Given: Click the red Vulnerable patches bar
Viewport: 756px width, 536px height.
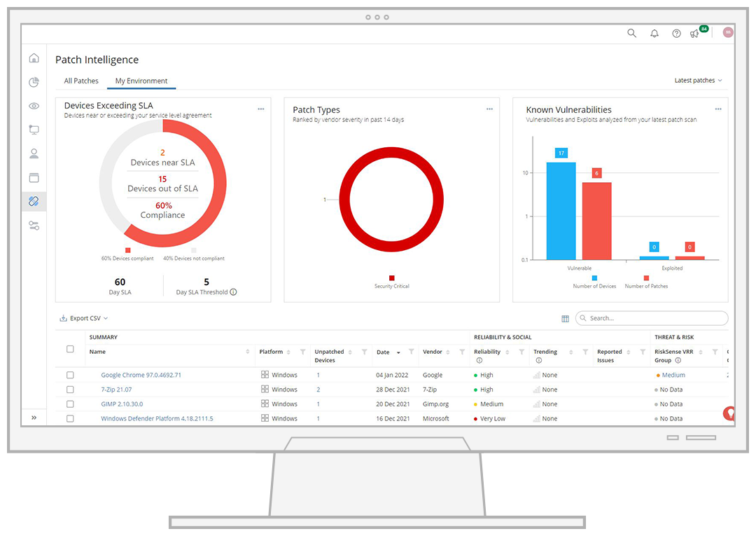Looking at the screenshot, I should coord(597,221).
